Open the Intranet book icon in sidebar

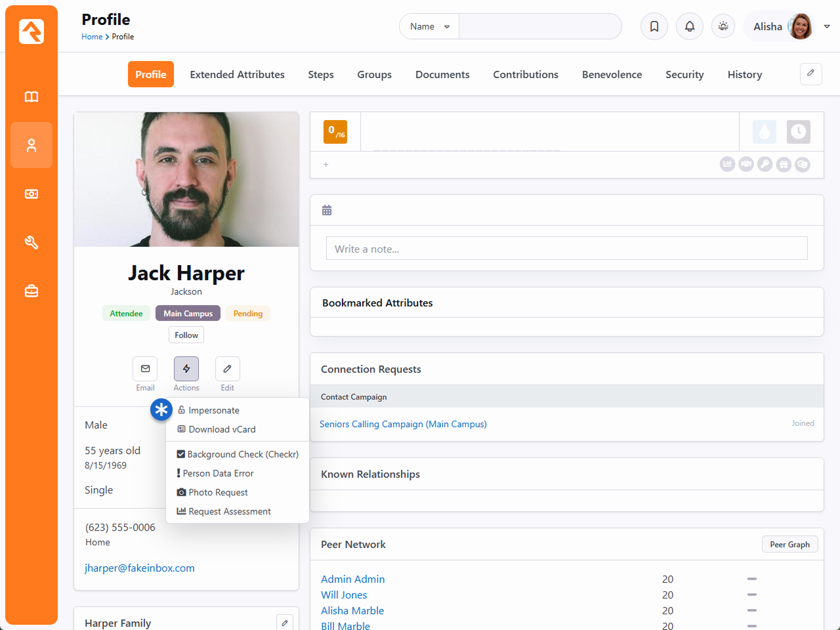(31, 97)
